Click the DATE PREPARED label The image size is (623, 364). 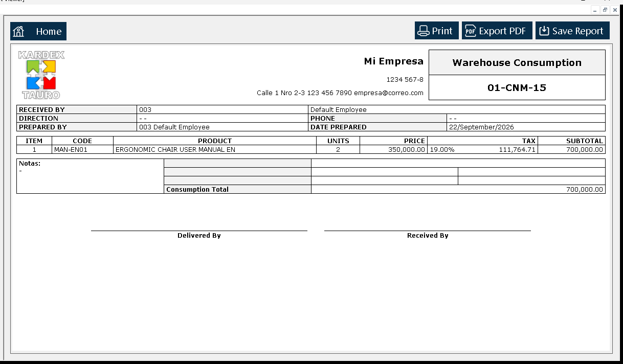click(339, 127)
